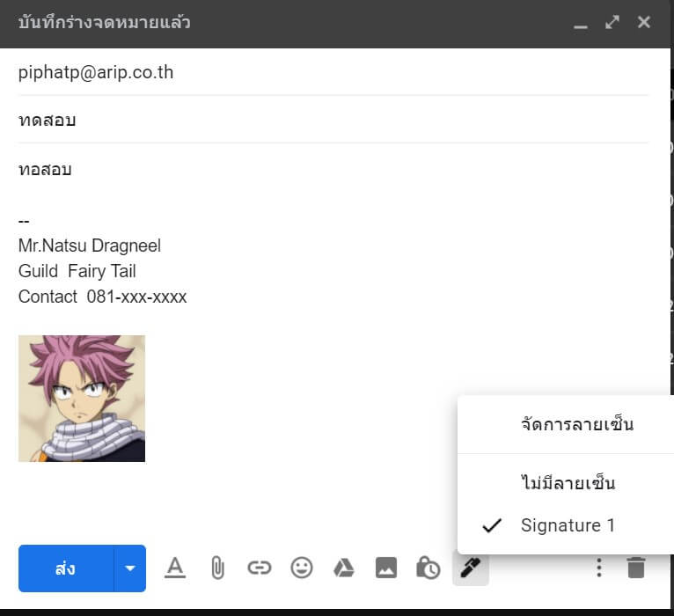The image size is (674, 616).
Task: Discard draft with the trash icon
Action: 636,568
